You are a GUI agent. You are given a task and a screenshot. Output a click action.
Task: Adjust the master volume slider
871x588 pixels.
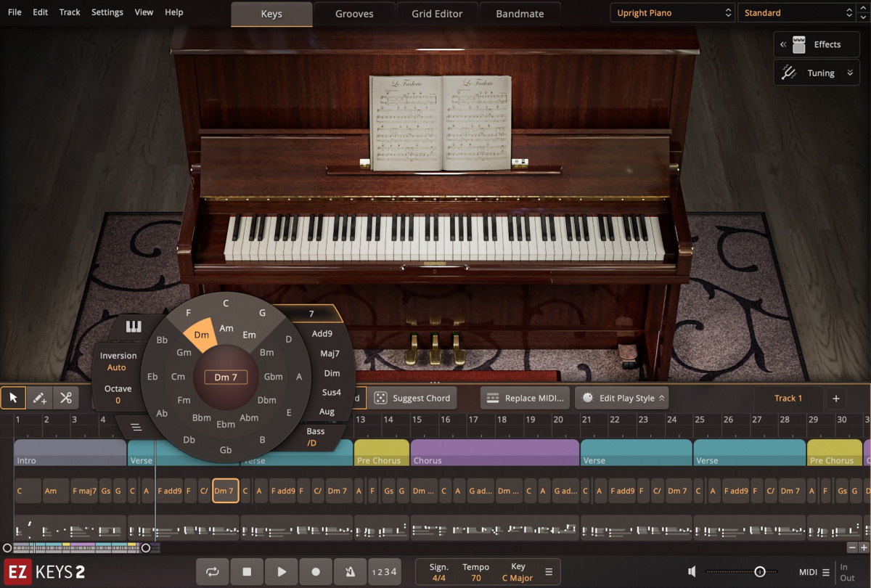coord(758,571)
